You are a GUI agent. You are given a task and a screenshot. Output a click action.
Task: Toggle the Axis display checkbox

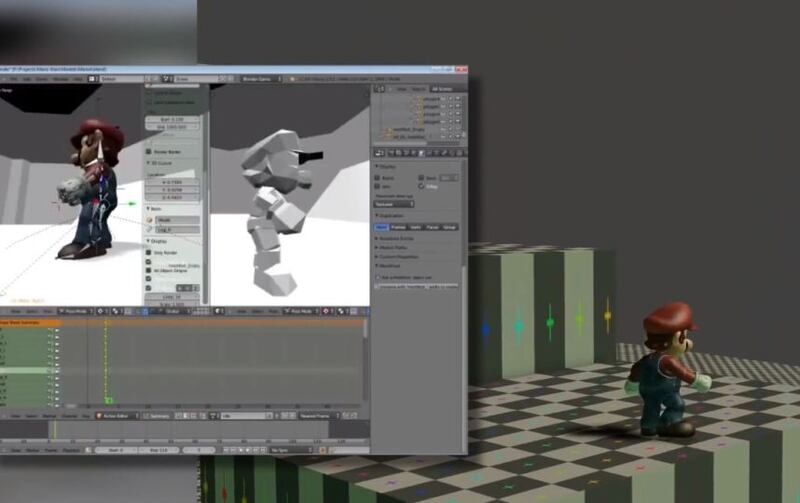[x=378, y=186]
